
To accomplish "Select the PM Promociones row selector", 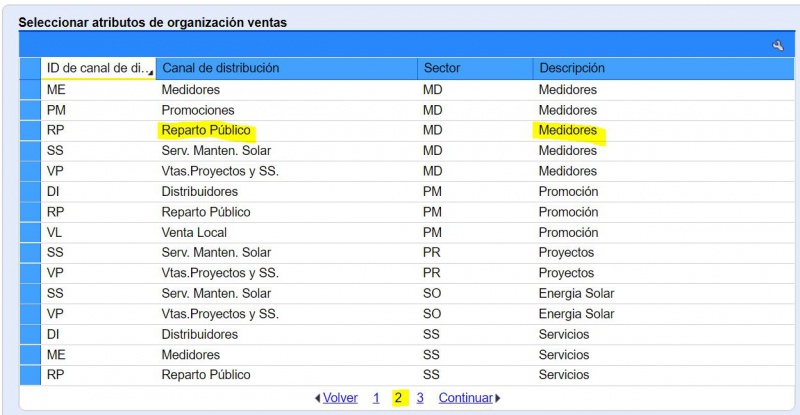I will pos(30,110).
